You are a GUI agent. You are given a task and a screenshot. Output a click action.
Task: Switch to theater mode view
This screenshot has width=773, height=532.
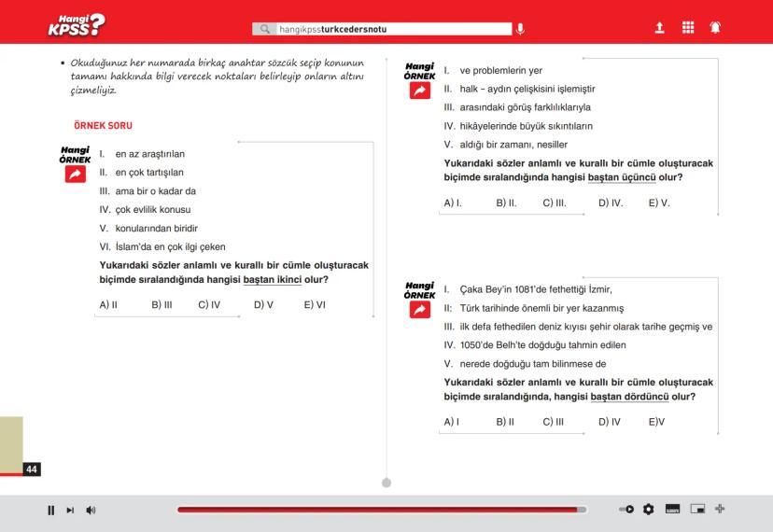(x=671, y=510)
